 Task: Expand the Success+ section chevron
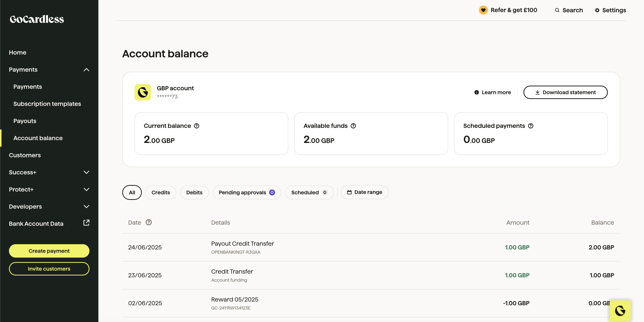click(86, 172)
